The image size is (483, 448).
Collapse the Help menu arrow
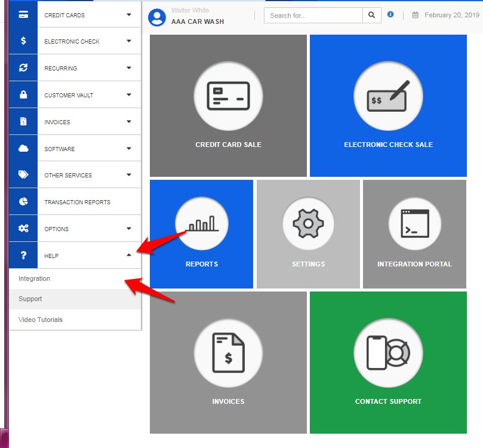[129, 255]
